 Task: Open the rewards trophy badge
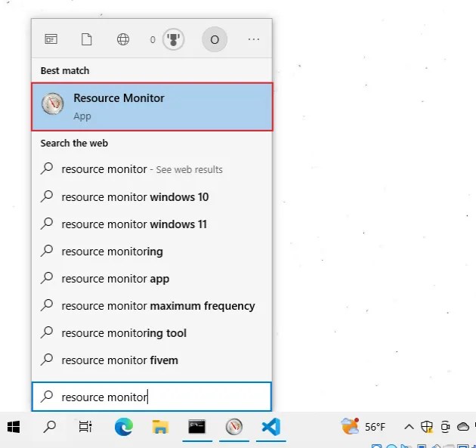point(173,39)
